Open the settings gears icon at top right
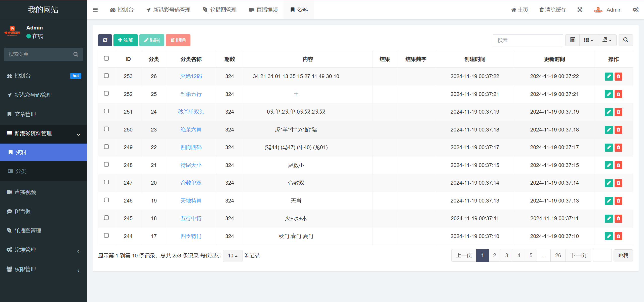 (x=636, y=10)
